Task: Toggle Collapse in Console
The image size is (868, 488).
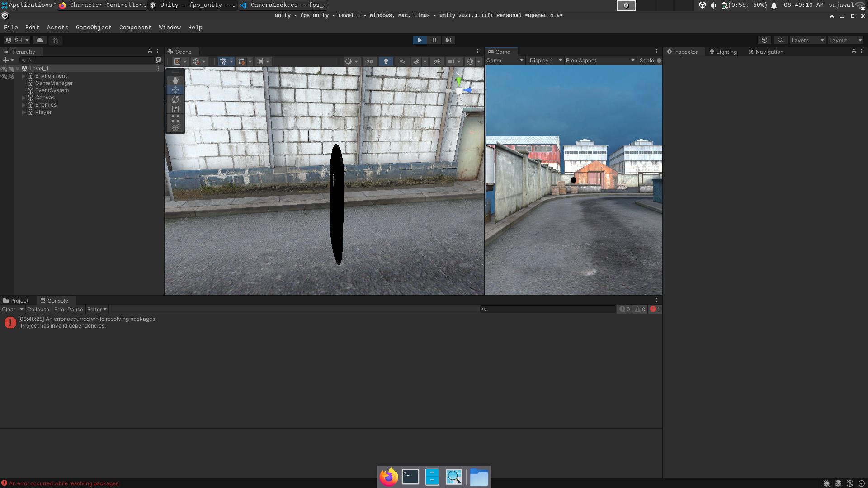Action: (38, 310)
